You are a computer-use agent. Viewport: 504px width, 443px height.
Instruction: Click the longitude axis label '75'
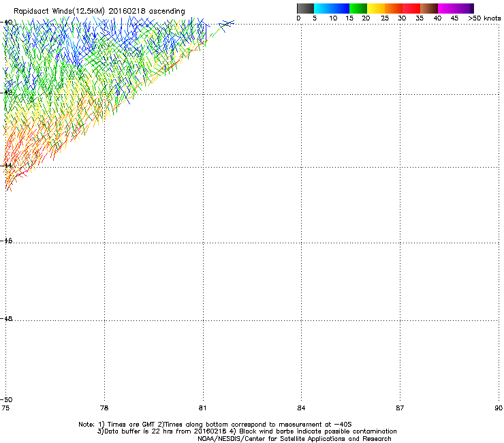5,408
